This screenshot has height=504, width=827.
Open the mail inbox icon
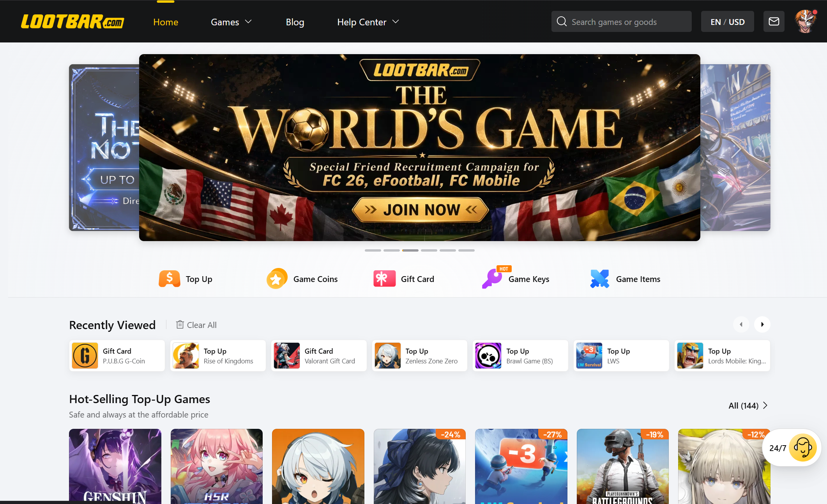[x=774, y=21]
